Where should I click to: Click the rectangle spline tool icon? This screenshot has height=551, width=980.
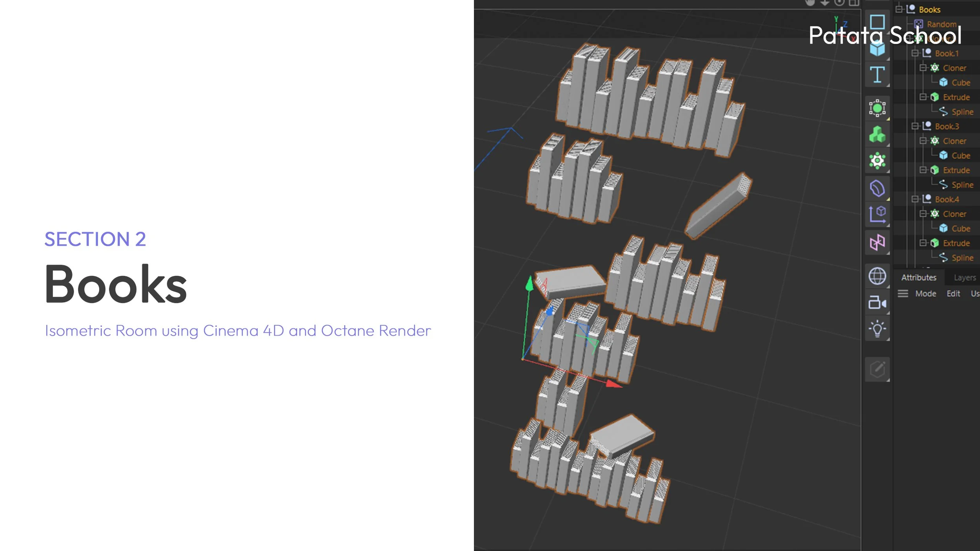[877, 22]
